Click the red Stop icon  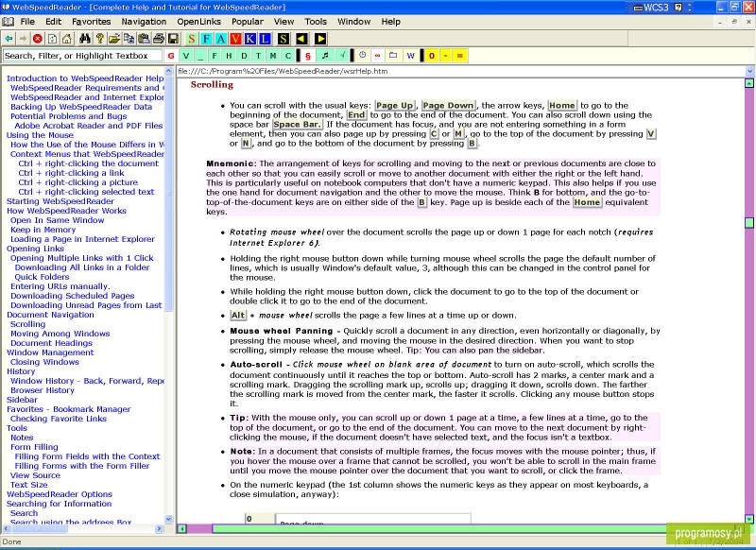point(38,39)
